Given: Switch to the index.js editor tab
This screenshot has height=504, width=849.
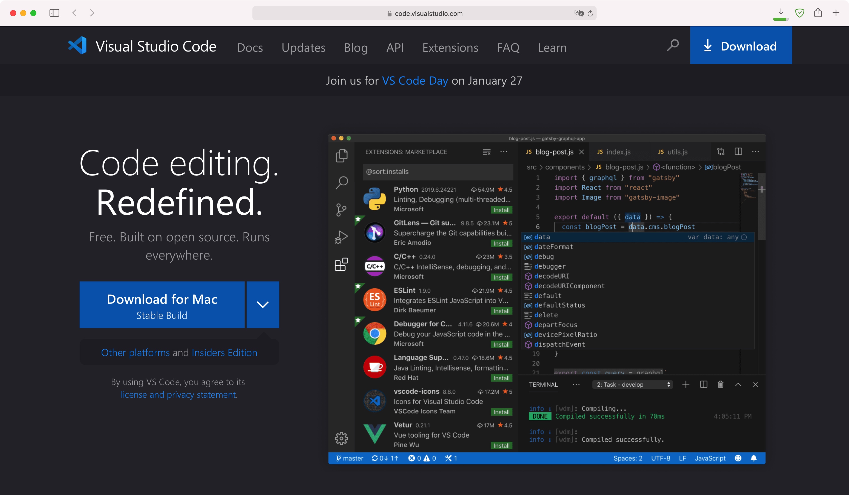Looking at the screenshot, I should click(618, 152).
